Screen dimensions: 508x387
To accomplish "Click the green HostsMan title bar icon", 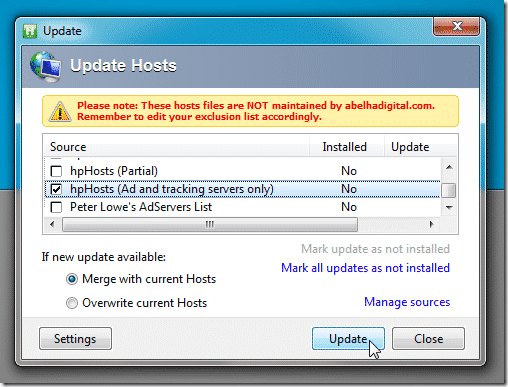I will click(x=30, y=31).
